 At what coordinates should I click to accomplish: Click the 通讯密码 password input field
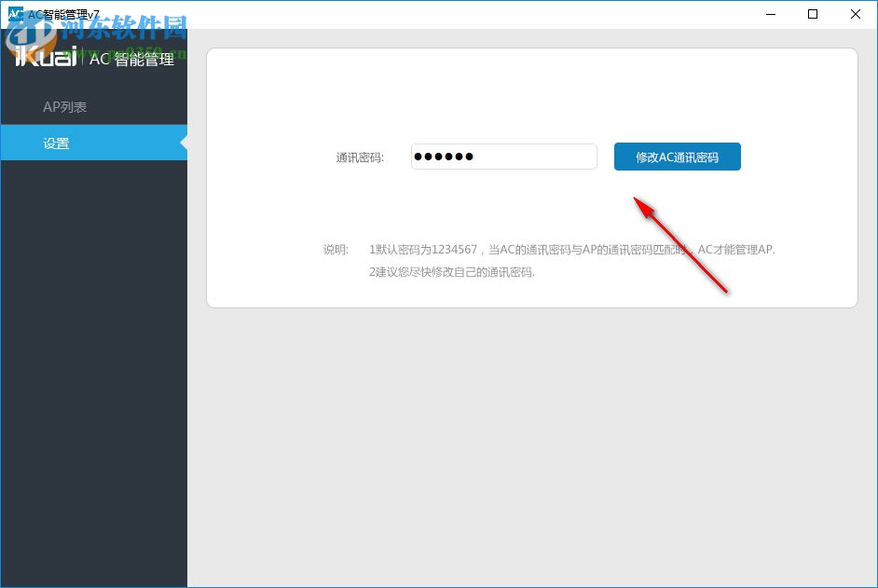click(x=503, y=156)
